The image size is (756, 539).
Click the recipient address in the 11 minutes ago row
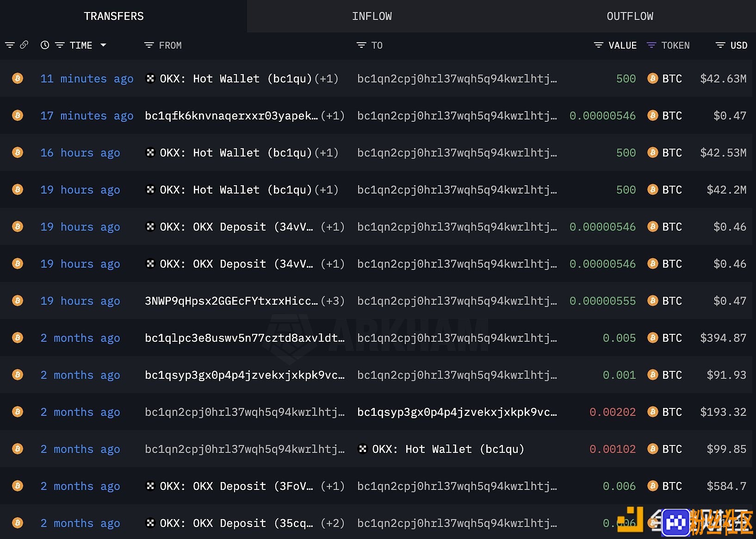[x=457, y=79]
